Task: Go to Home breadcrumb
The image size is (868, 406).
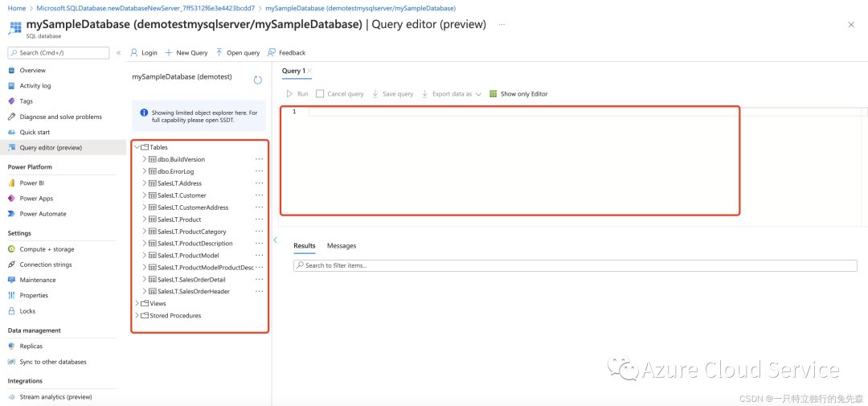Action: (17, 8)
